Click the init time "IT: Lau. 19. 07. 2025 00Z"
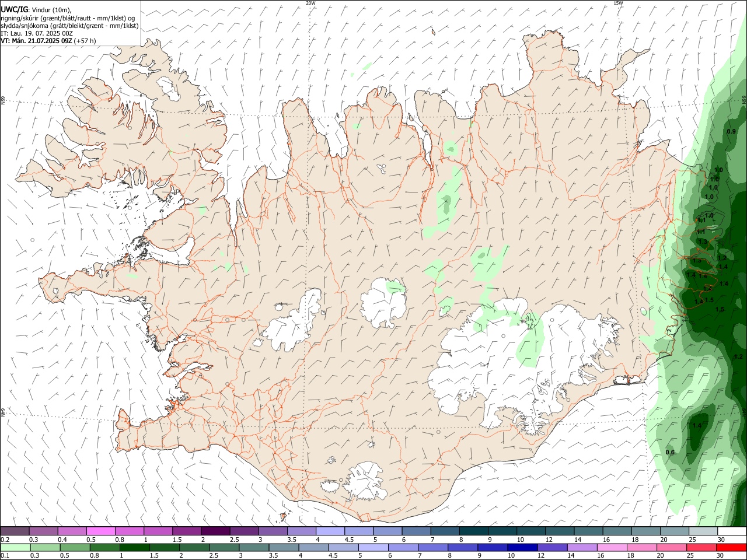 pyautogui.click(x=37, y=33)
